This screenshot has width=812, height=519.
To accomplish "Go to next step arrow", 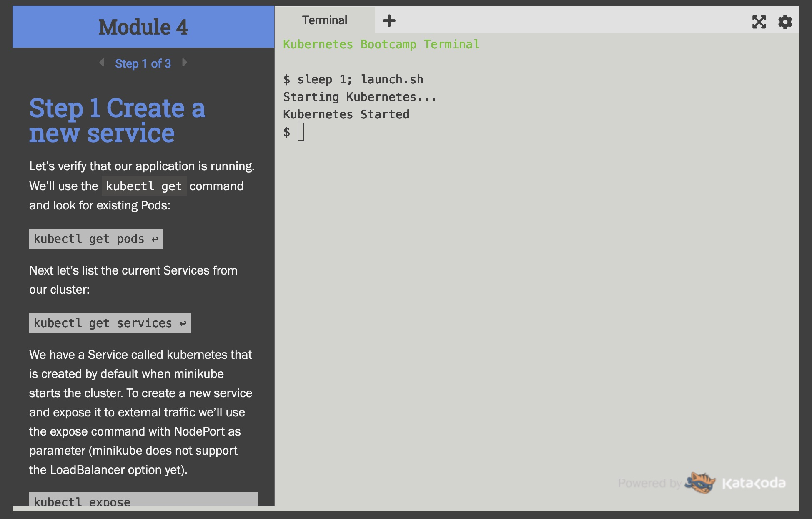I will pyautogui.click(x=185, y=63).
